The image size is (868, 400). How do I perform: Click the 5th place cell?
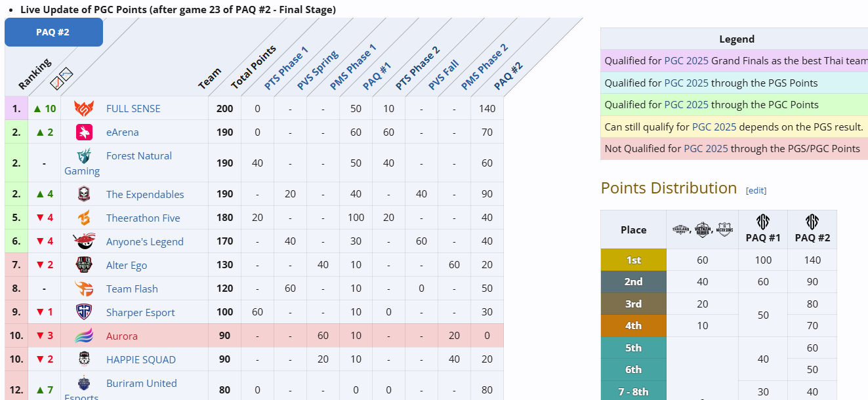coord(633,348)
